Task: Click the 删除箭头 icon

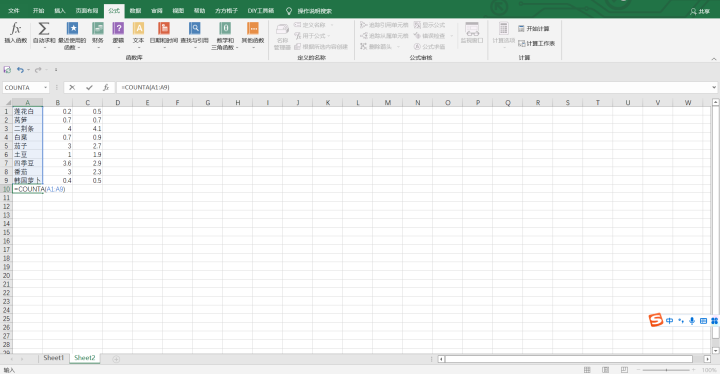Action: (363, 46)
